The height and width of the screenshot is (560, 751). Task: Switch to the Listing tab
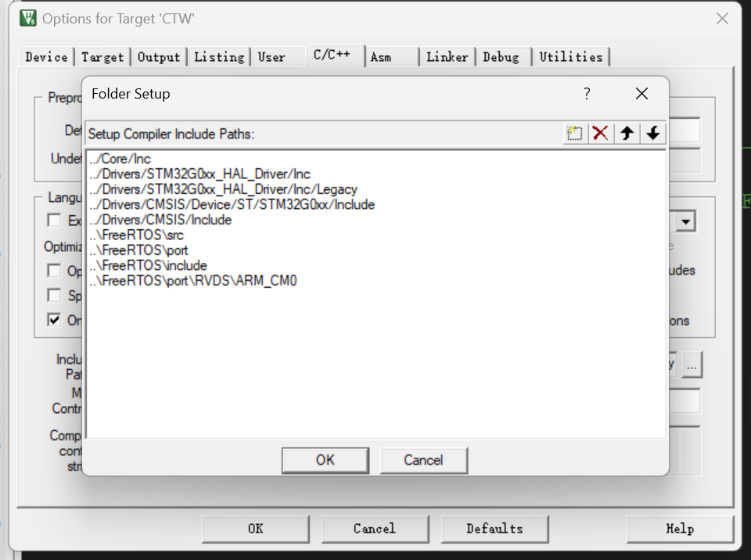219,57
